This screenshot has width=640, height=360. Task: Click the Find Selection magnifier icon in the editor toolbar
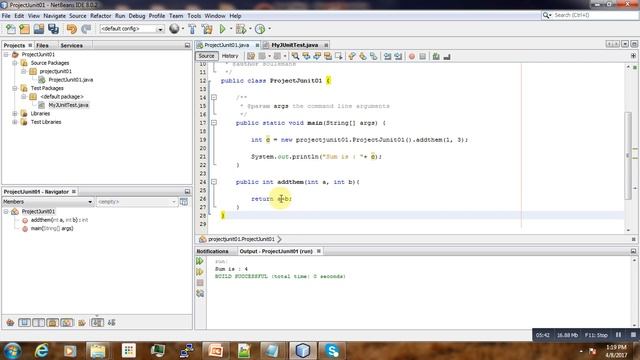(295, 56)
